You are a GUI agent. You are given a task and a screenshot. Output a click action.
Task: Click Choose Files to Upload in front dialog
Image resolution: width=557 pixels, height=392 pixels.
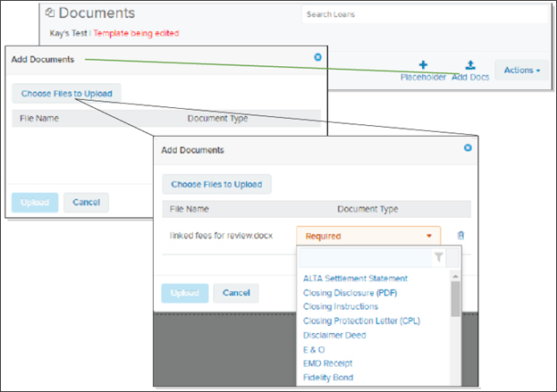[x=216, y=184]
